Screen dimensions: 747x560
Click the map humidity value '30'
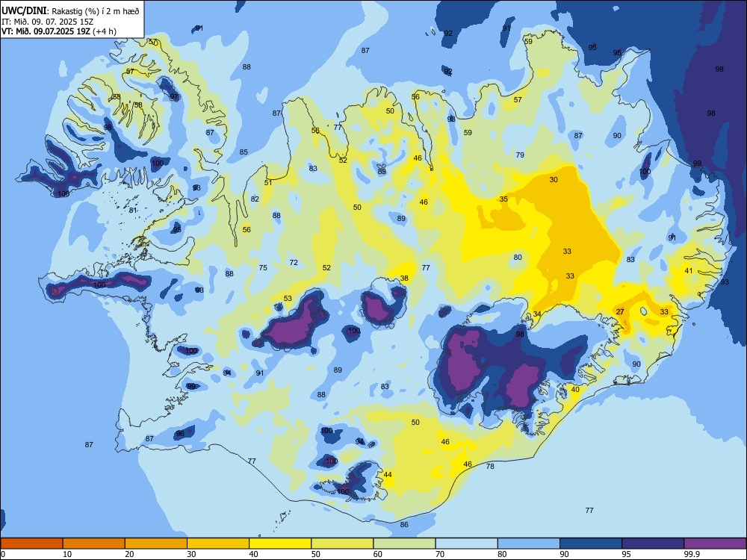554,179
